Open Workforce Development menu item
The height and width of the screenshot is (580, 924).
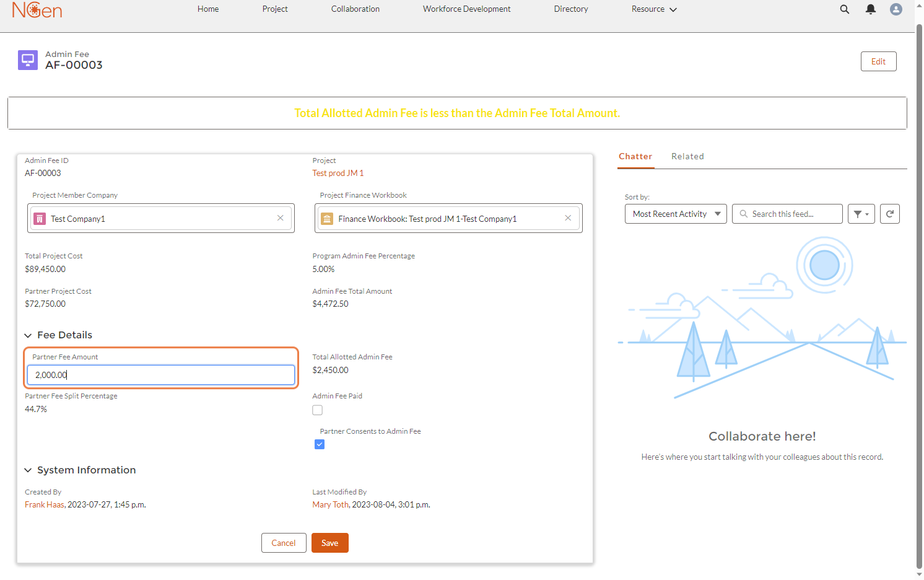click(x=467, y=9)
